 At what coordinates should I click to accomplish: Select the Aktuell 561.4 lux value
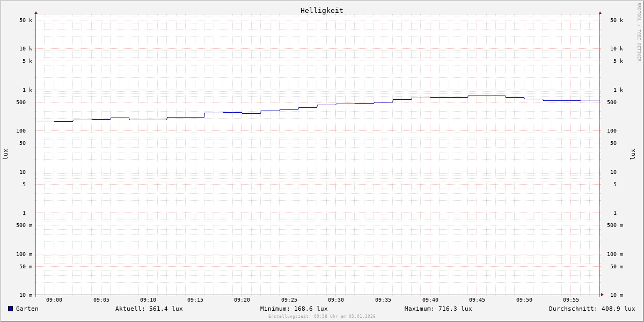pyautogui.click(x=149, y=309)
